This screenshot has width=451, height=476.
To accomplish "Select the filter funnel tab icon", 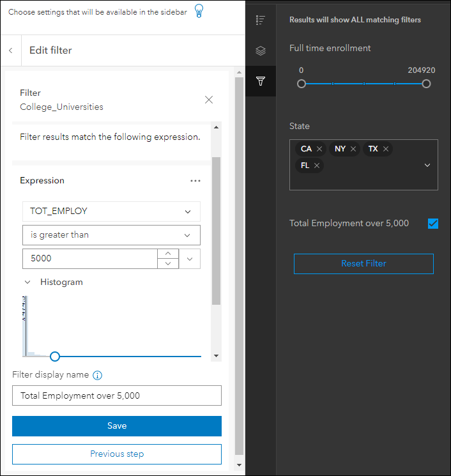I will click(261, 81).
